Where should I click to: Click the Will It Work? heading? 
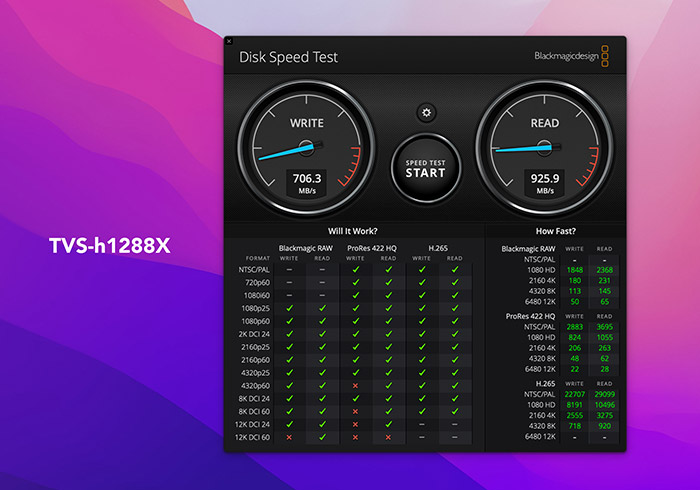tap(353, 231)
